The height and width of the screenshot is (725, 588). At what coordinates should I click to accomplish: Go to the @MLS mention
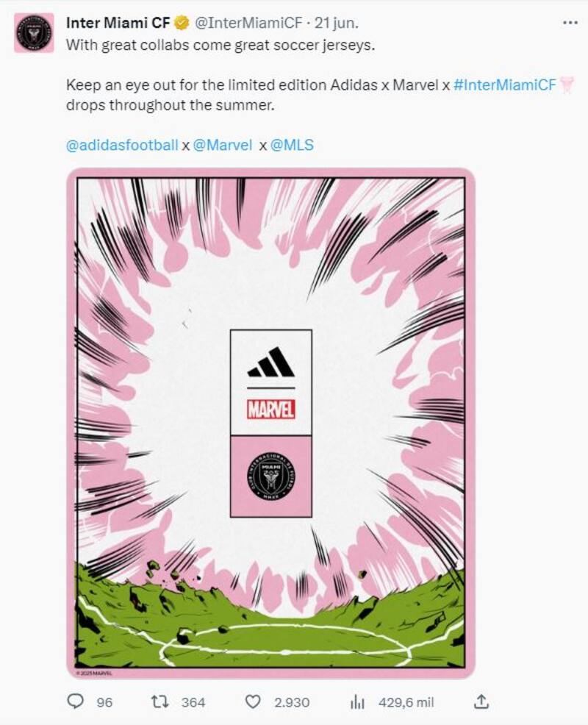(292, 145)
